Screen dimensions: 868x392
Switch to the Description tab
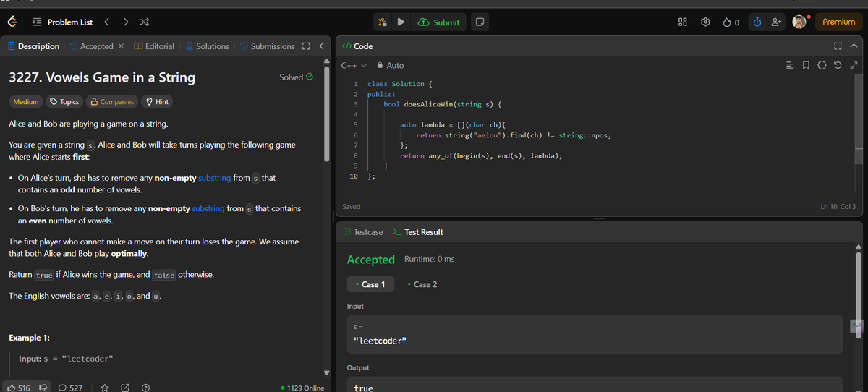pyautogui.click(x=33, y=46)
